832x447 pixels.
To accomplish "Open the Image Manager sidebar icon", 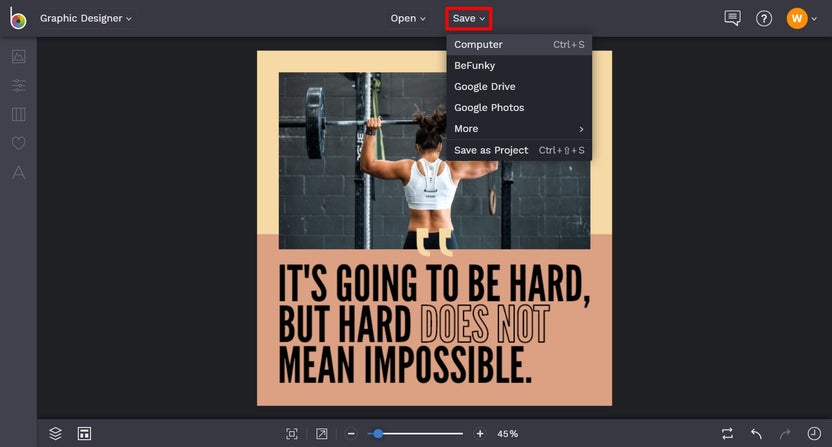I will (19, 56).
